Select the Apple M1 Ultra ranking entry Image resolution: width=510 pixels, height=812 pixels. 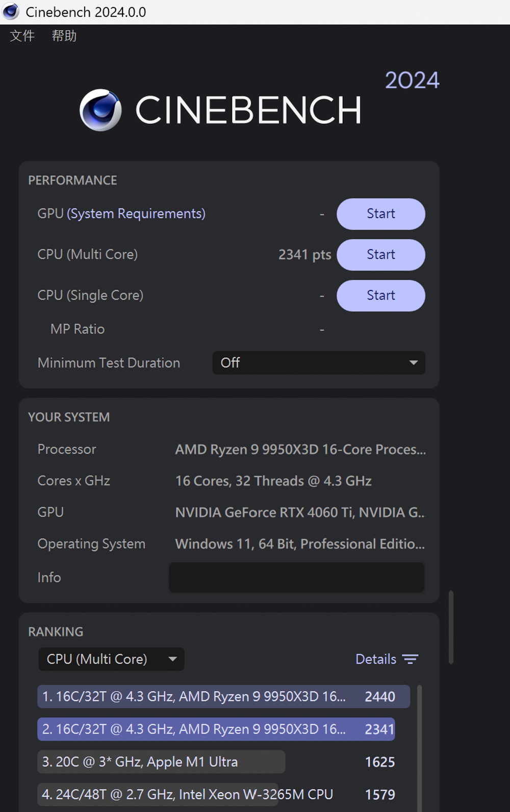pos(161,762)
